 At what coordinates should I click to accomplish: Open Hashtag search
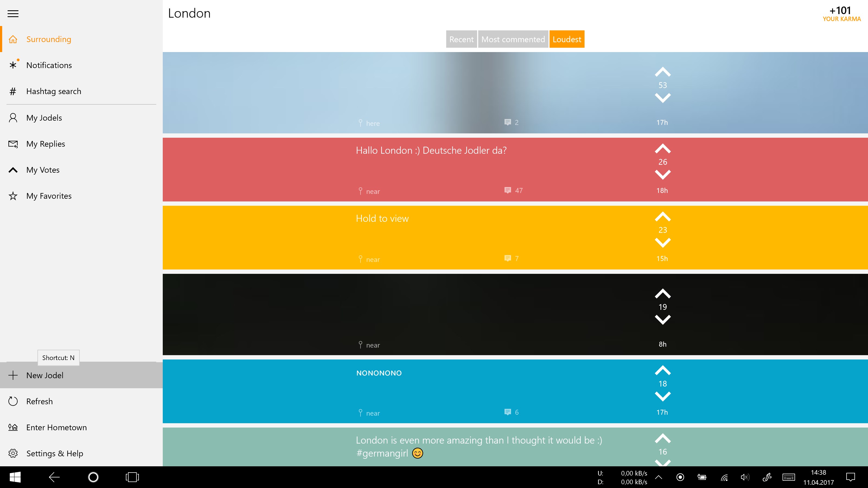[x=53, y=91]
